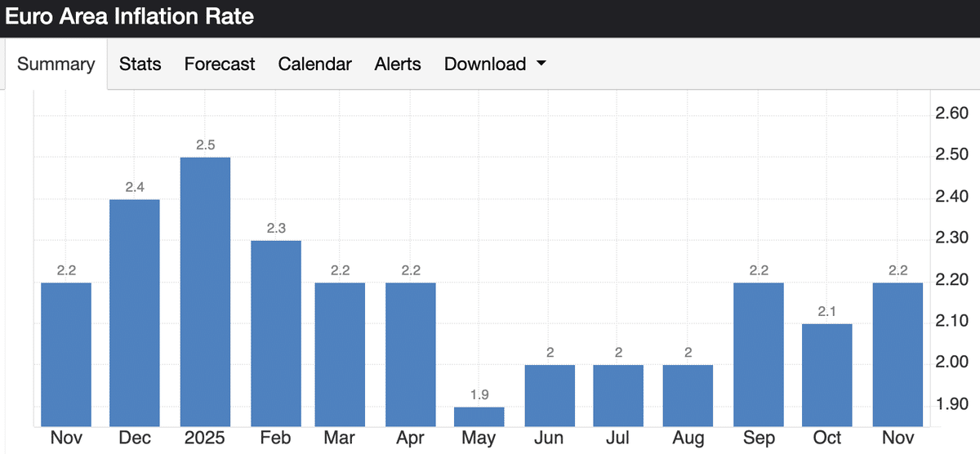The image size is (980, 454).
Task: Click the June bar in chart
Action: click(x=550, y=395)
